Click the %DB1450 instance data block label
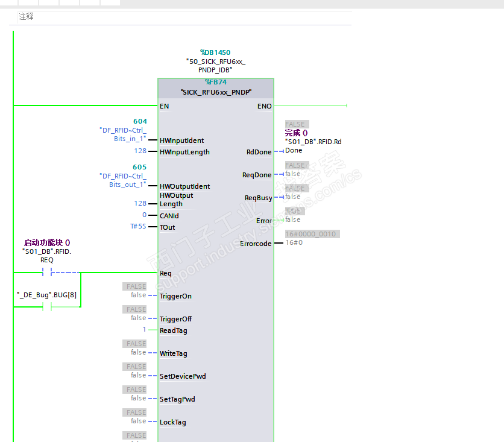 (x=215, y=53)
